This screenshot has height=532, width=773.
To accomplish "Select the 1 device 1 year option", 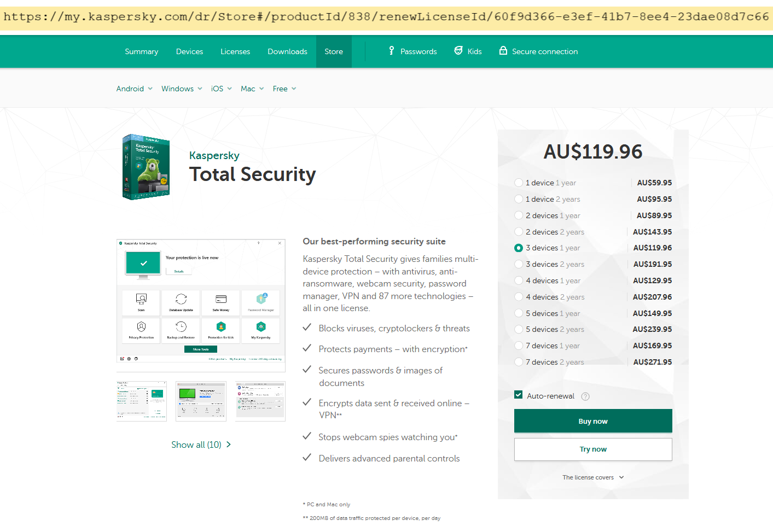I will [519, 183].
